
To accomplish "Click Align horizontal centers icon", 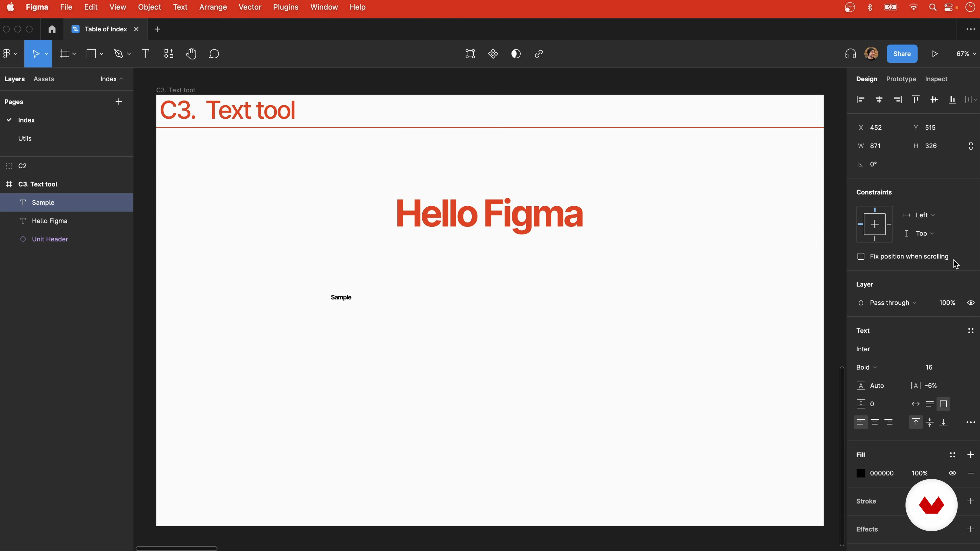I will pyautogui.click(x=879, y=100).
